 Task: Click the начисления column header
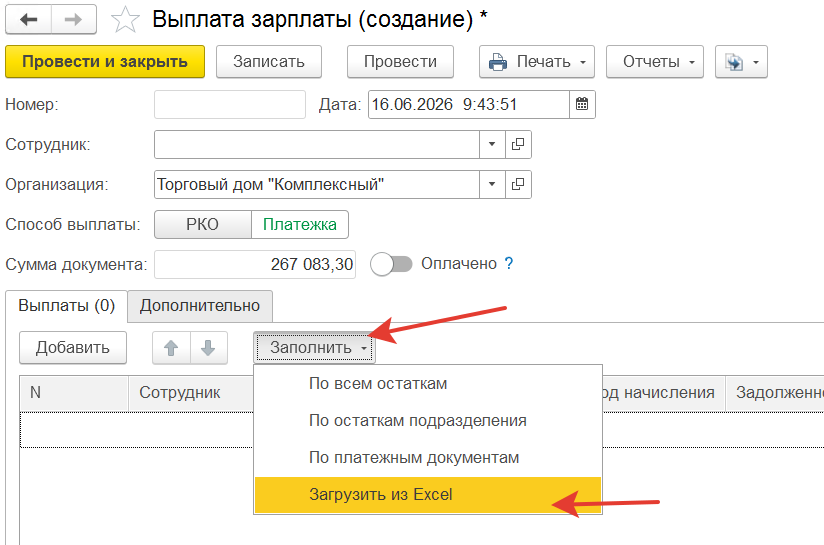663,393
